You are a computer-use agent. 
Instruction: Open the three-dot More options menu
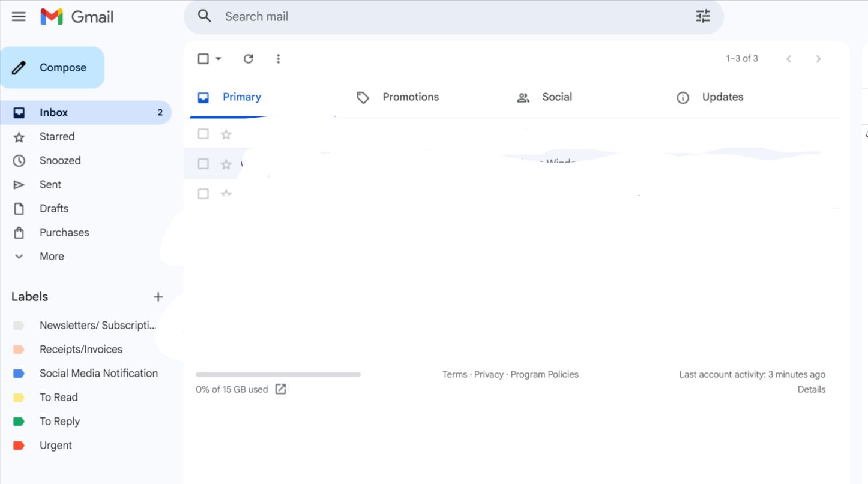tap(278, 59)
